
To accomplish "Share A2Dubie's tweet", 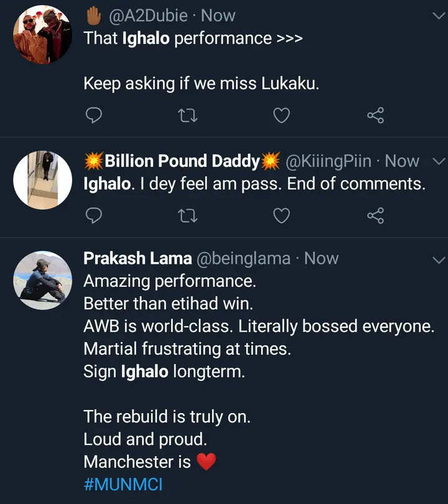I will 376,115.
